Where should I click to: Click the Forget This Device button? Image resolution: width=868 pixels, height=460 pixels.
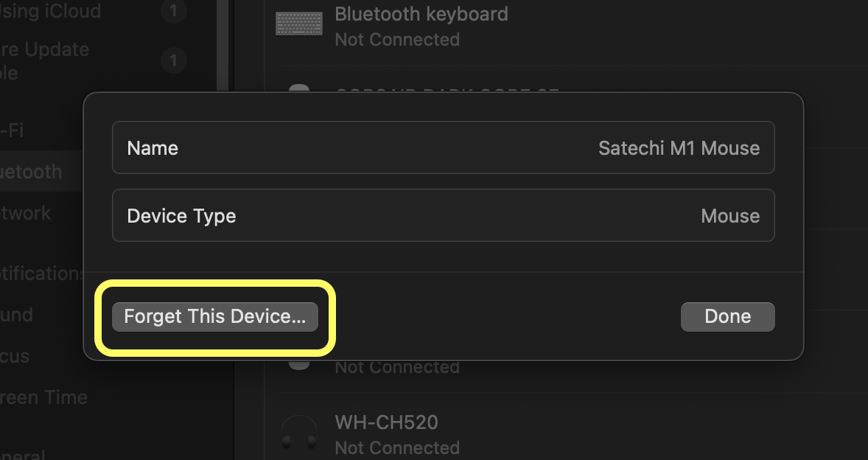tap(214, 317)
